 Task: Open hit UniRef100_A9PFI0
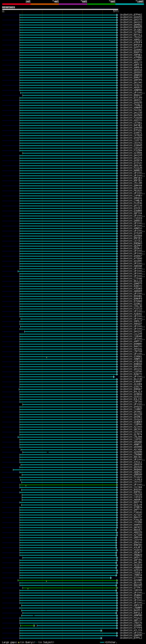coord(131,341)
